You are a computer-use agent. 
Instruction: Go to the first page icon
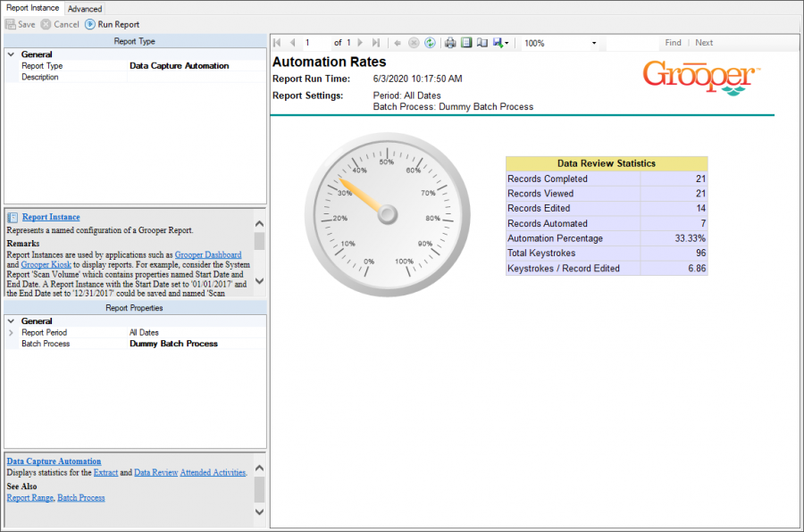tap(277, 43)
